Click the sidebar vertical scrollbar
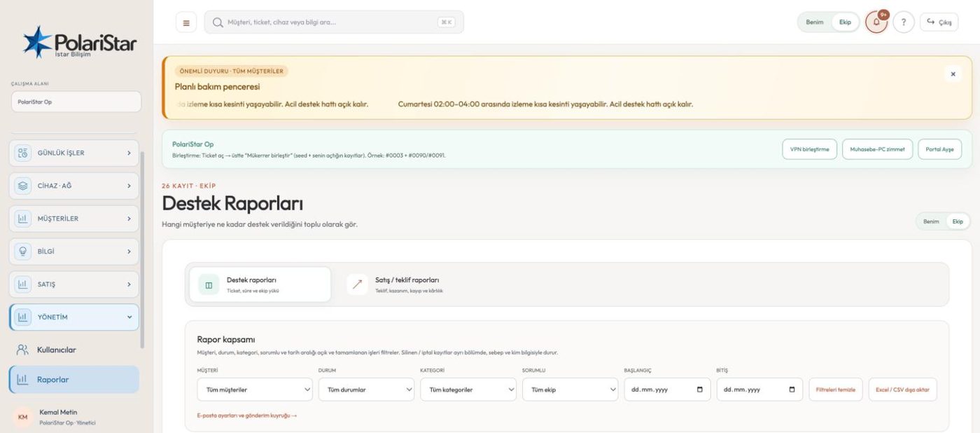Screen dimensions: 980x433 143,250
